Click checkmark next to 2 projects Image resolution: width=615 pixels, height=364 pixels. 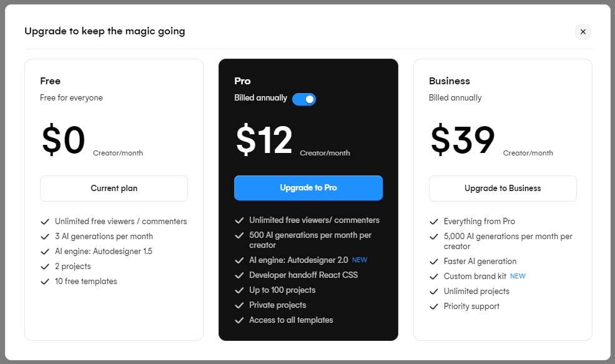(45, 267)
